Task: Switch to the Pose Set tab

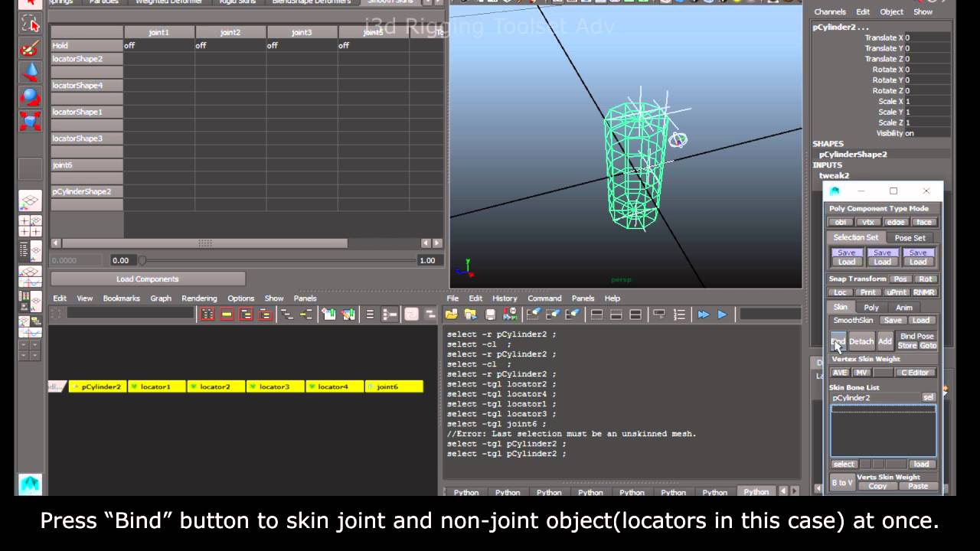Action: click(x=910, y=237)
